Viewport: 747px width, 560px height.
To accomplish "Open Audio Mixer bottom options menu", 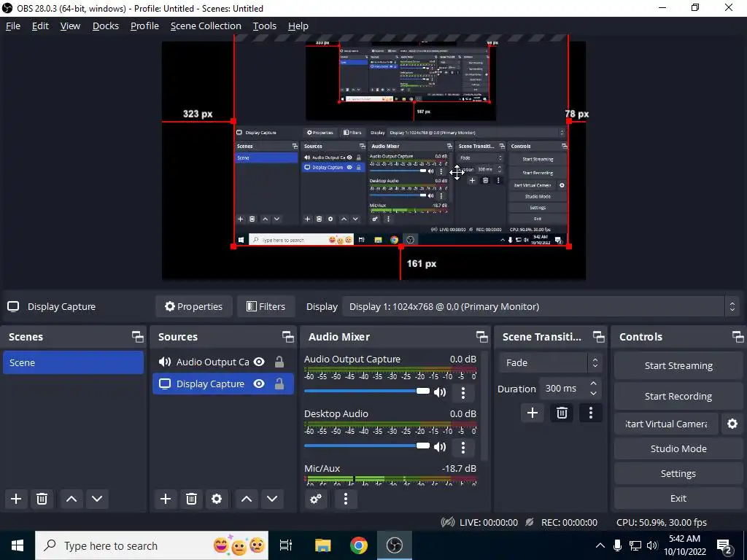I will 346,499.
